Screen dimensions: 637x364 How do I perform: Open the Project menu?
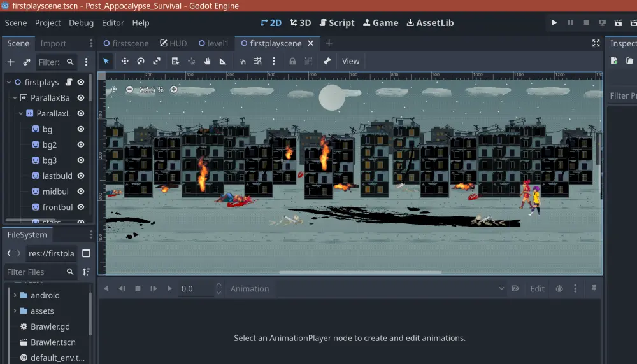(48, 23)
